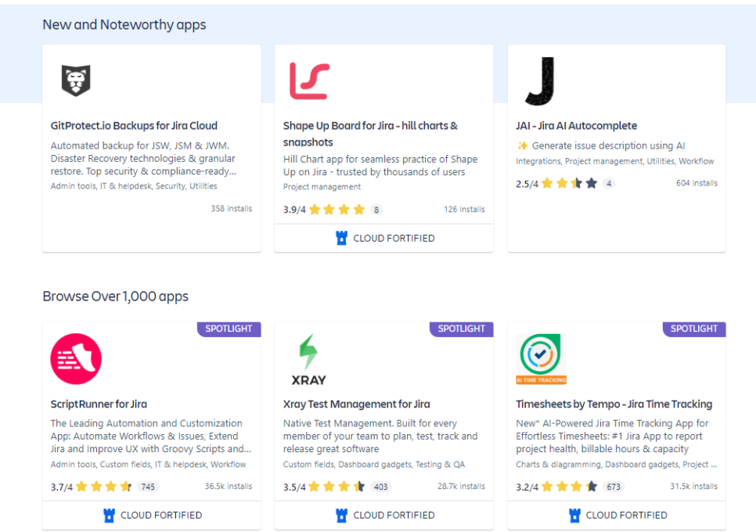Click the star rating of ScriptRunner for Jira

pos(103,487)
